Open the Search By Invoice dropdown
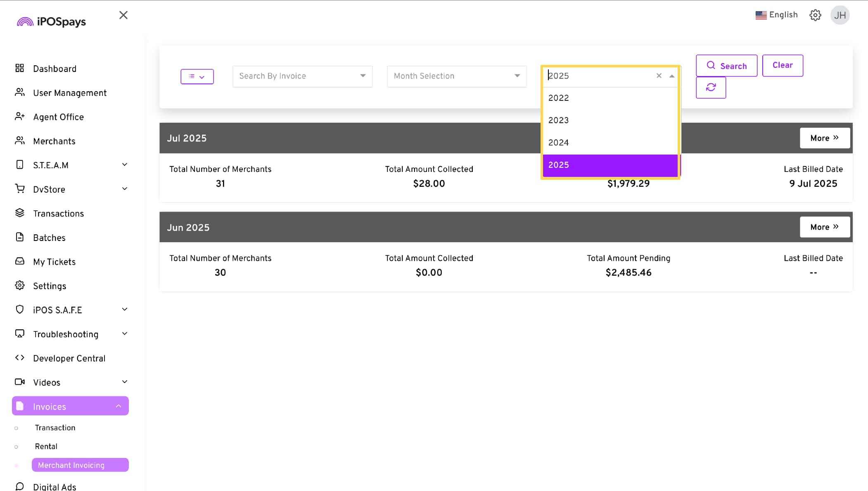 [302, 76]
